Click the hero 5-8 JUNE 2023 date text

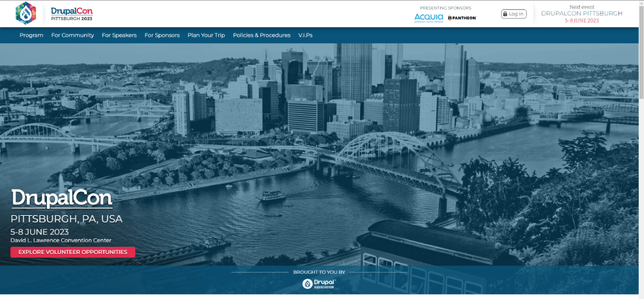point(39,231)
